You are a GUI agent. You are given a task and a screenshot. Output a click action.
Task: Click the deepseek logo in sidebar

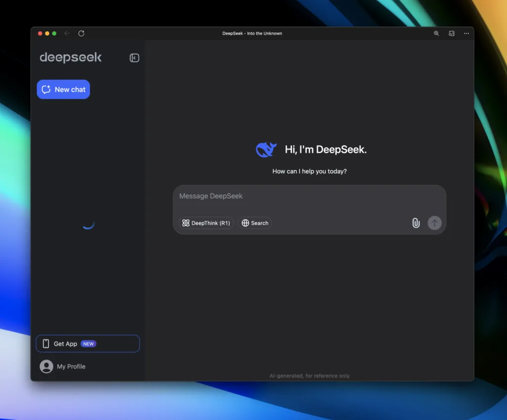(x=70, y=57)
